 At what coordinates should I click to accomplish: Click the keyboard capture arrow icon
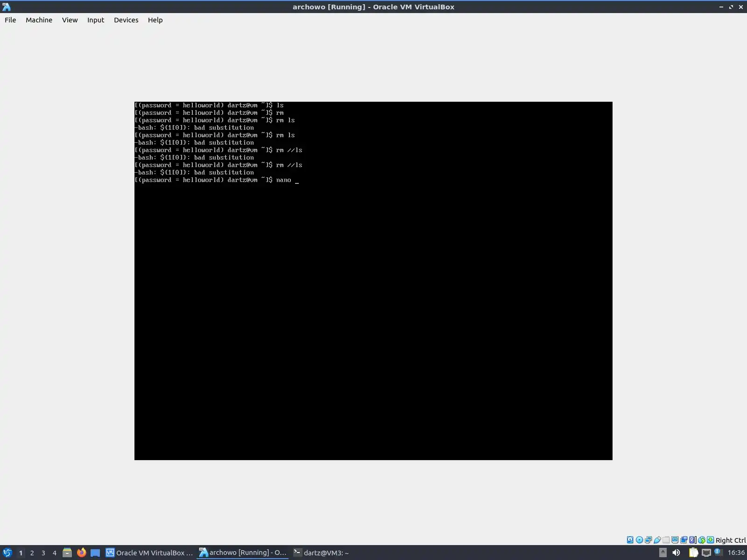711,540
